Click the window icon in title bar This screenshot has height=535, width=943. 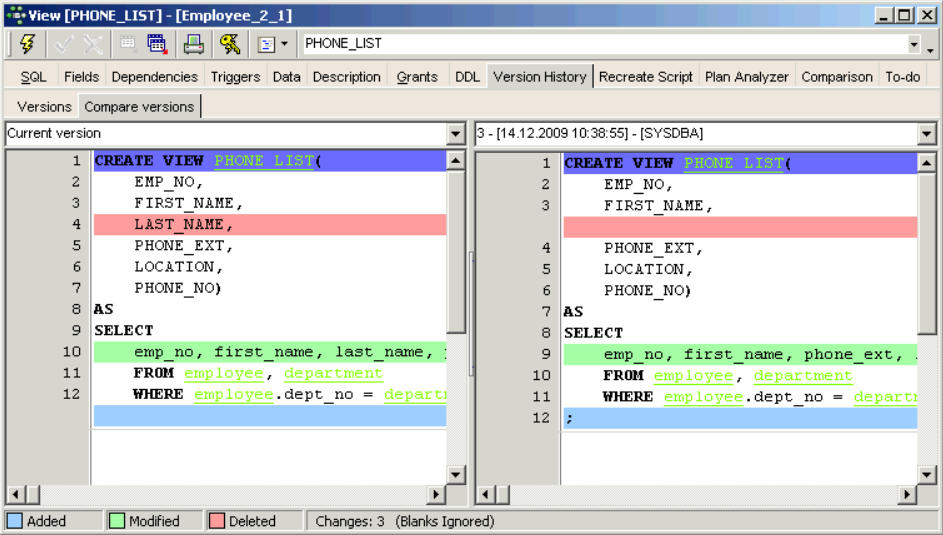coord(14,15)
